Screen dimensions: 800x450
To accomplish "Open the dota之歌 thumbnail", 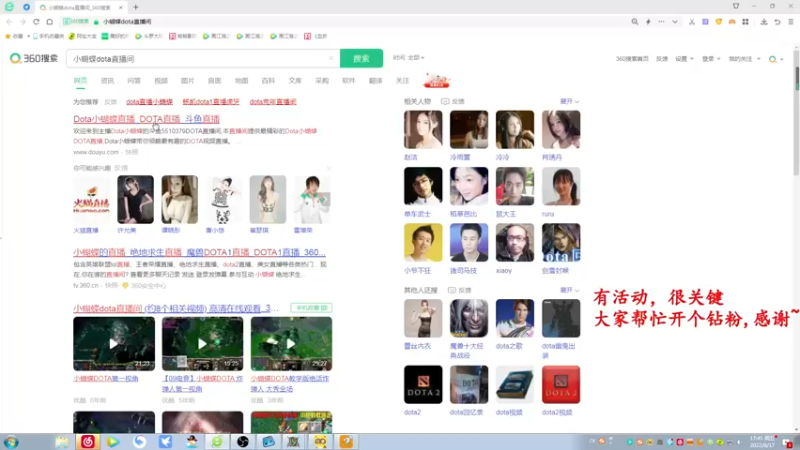I will (x=515, y=318).
